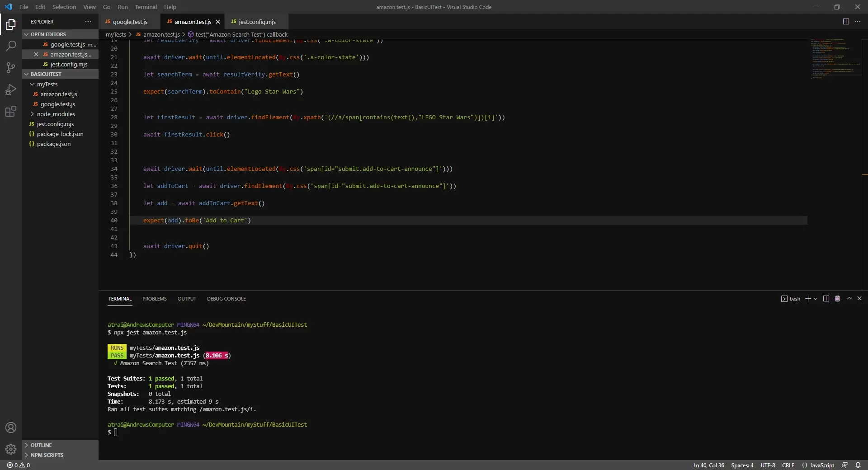Switch to the DEBUG CONSOLE tab
Screen dimensions: 868x470
(x=226, y=299)
